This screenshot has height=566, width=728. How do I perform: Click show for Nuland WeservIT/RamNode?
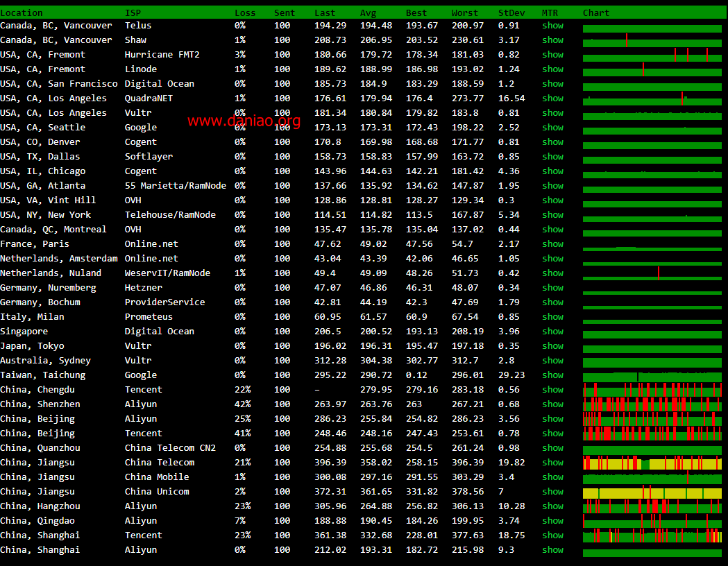click(x=552, y=273)
